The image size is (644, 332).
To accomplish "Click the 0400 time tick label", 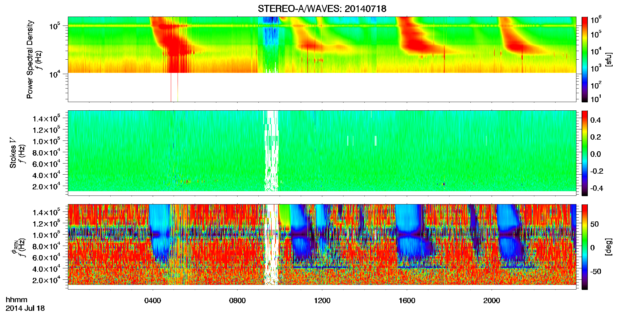I will [x=153, y=300].
